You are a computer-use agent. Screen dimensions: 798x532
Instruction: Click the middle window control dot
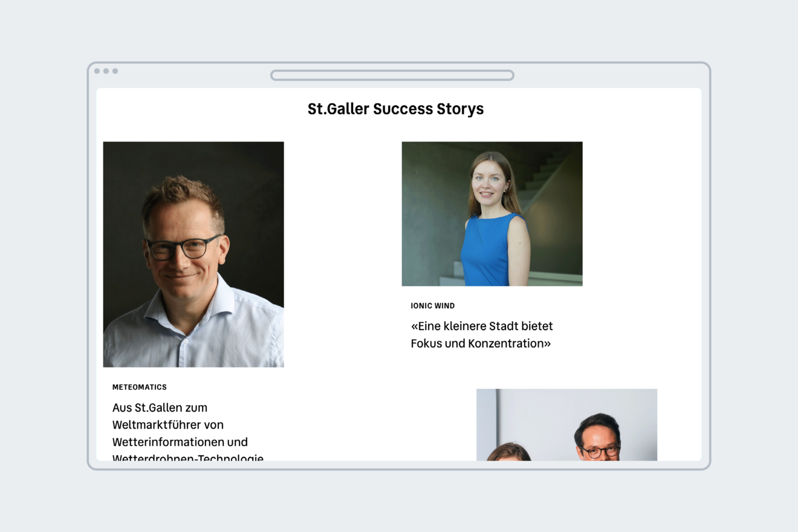106,71
